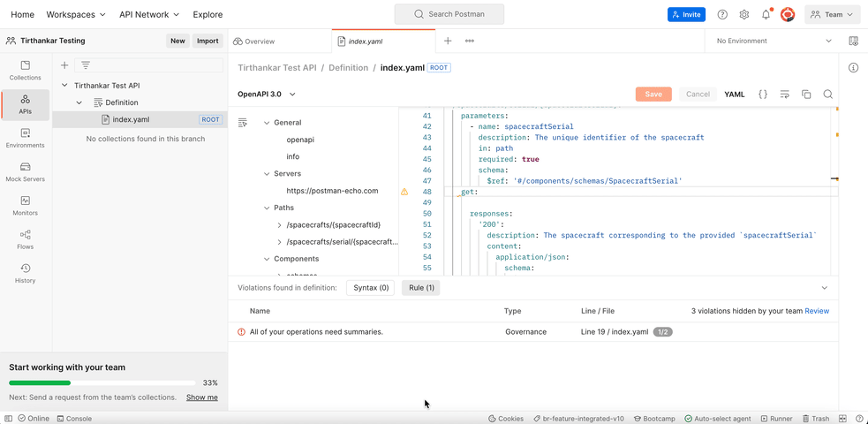Open the OpenAPI 3.0 dropdown

(x=267, y=95)
